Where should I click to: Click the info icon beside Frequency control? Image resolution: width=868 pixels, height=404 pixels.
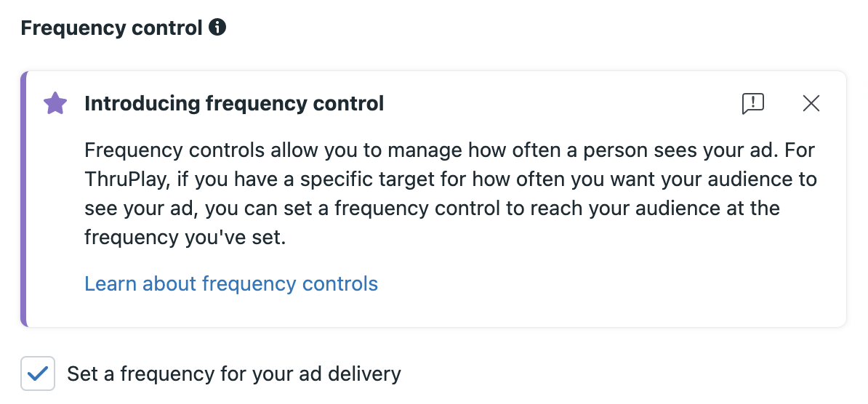(x=217, y=27)
